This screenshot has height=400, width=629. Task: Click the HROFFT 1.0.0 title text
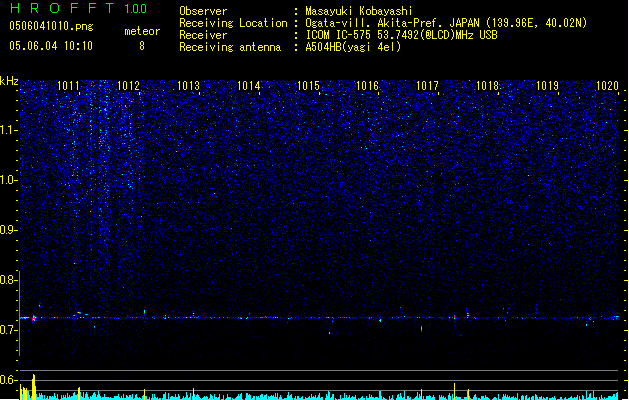[78, 8]
